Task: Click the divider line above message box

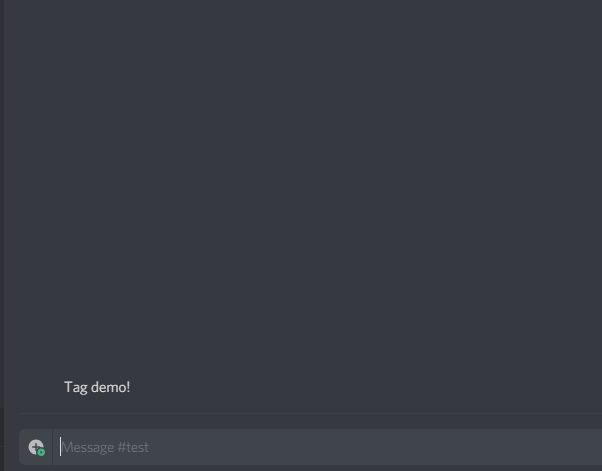Action: pyautogui.click(x=310, y=413)
